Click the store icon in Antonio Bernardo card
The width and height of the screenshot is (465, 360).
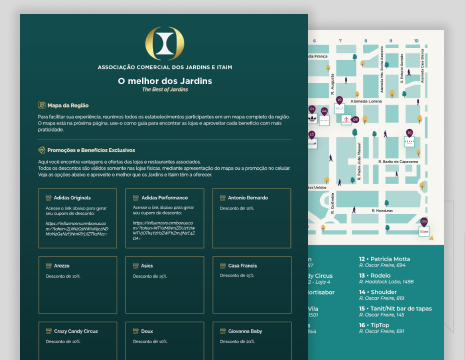[x=223, y=198]
